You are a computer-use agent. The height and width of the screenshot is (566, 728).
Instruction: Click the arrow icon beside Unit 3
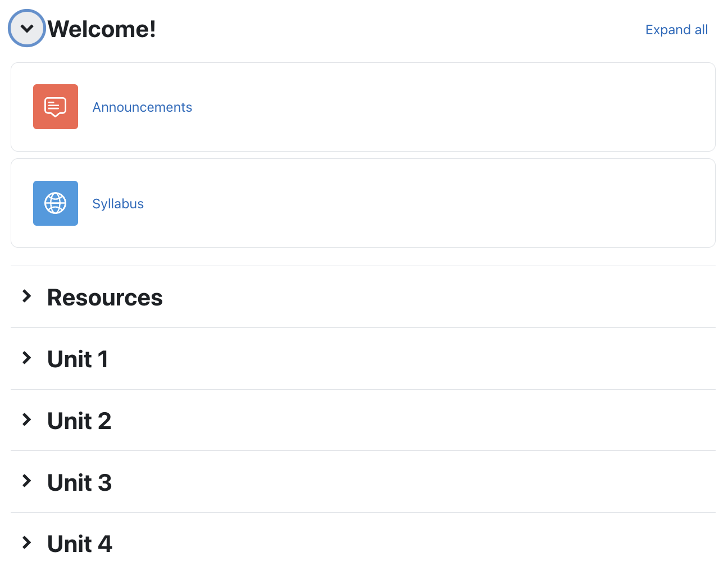point(26,481)
